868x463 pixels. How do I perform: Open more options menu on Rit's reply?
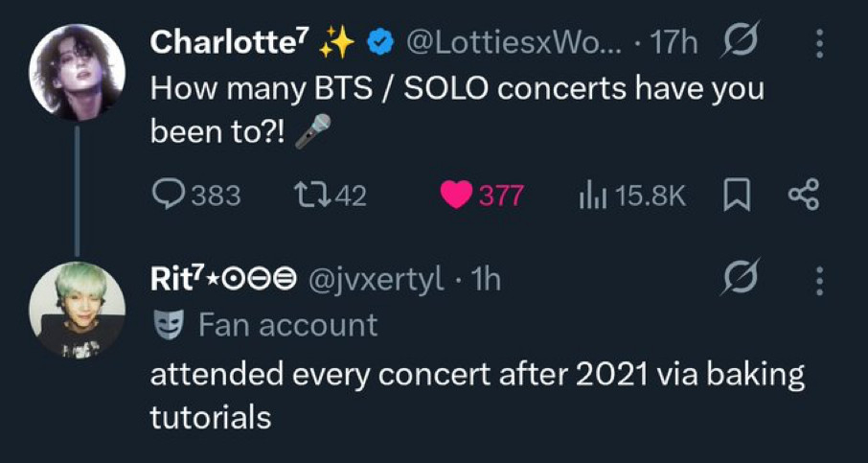pos(817,281)
